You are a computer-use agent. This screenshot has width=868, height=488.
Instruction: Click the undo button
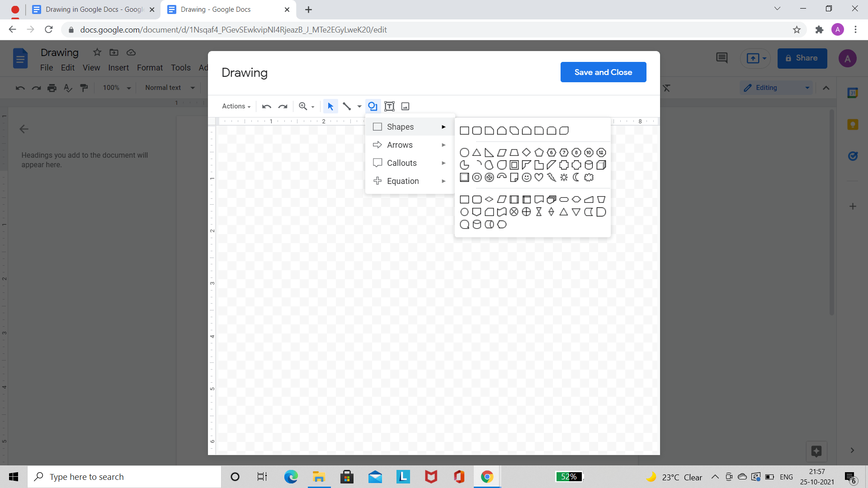(x=266, y=107)
